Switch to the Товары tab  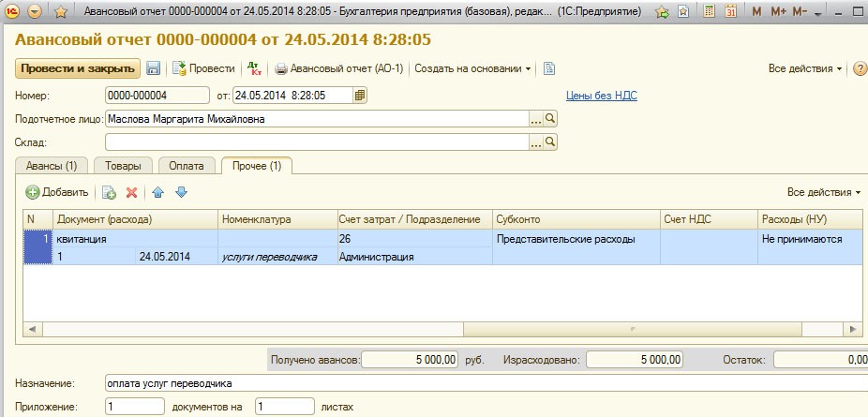pos(123,166)
